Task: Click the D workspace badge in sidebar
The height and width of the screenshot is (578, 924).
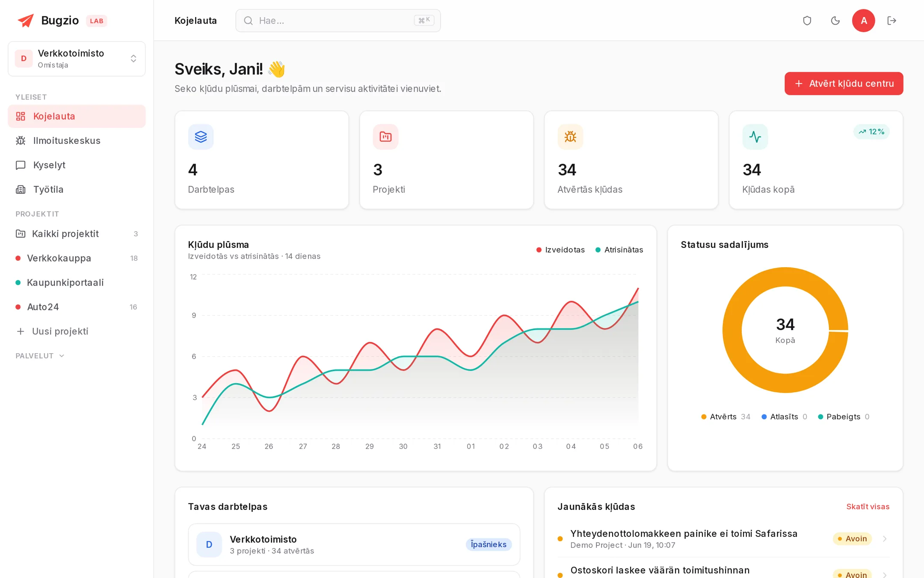Action: pos(24,59)
